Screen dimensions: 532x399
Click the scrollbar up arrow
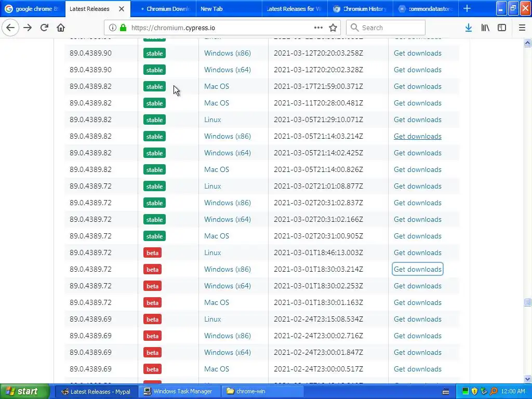(x=527, y=43)
